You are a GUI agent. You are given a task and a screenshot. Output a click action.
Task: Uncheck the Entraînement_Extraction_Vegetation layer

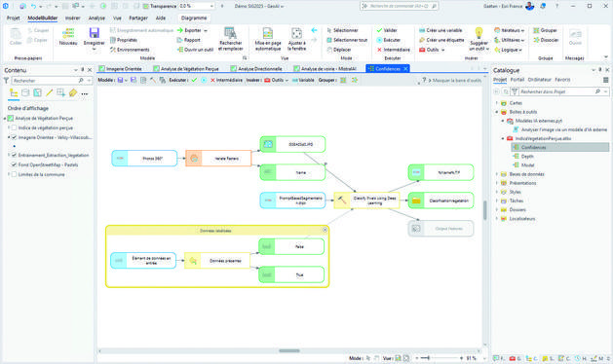14,155
